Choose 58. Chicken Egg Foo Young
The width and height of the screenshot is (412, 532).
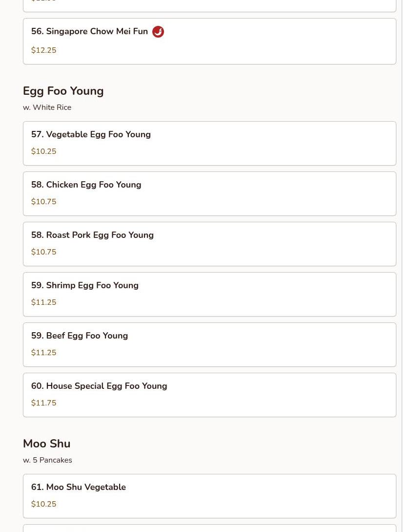(x=209, y=194)
